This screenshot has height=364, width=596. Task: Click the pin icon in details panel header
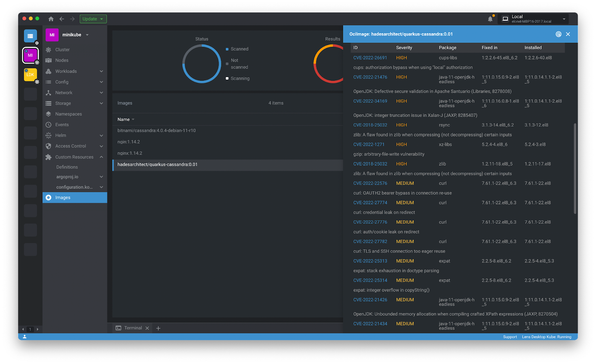(558, 34)
